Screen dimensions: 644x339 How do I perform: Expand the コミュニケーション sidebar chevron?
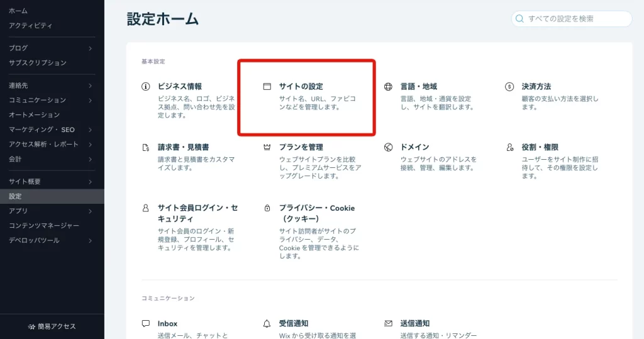click(90, 100)
